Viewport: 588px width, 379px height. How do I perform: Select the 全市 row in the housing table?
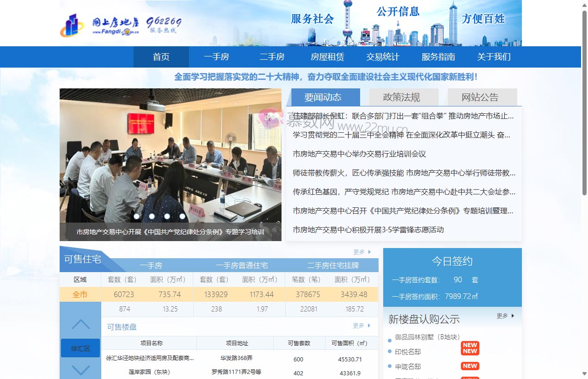(80, 294)
